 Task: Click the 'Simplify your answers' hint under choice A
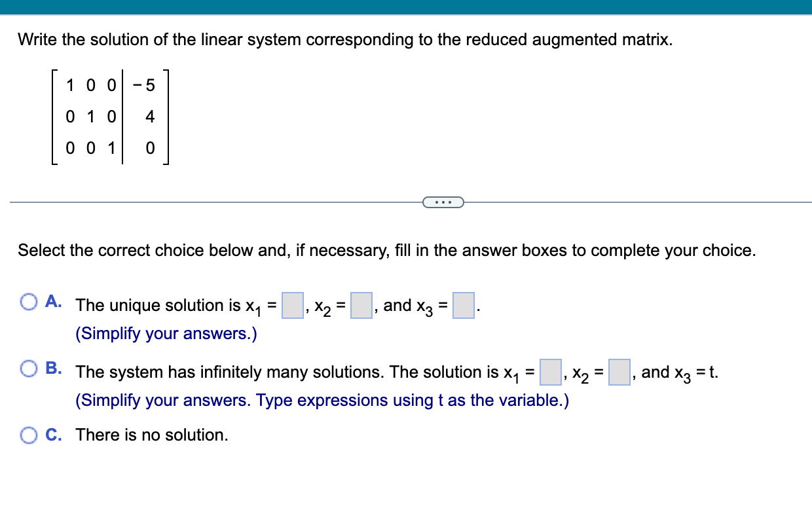click(164, 333)
